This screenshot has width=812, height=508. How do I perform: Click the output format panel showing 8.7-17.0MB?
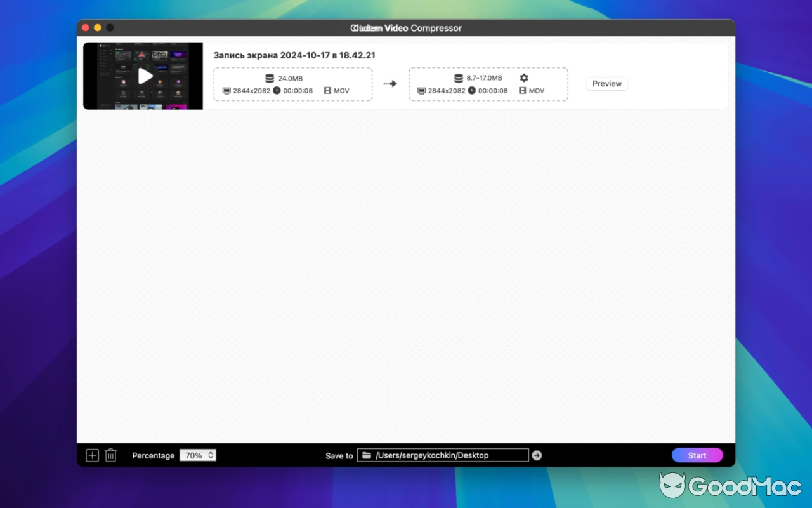tap(488, 83)
